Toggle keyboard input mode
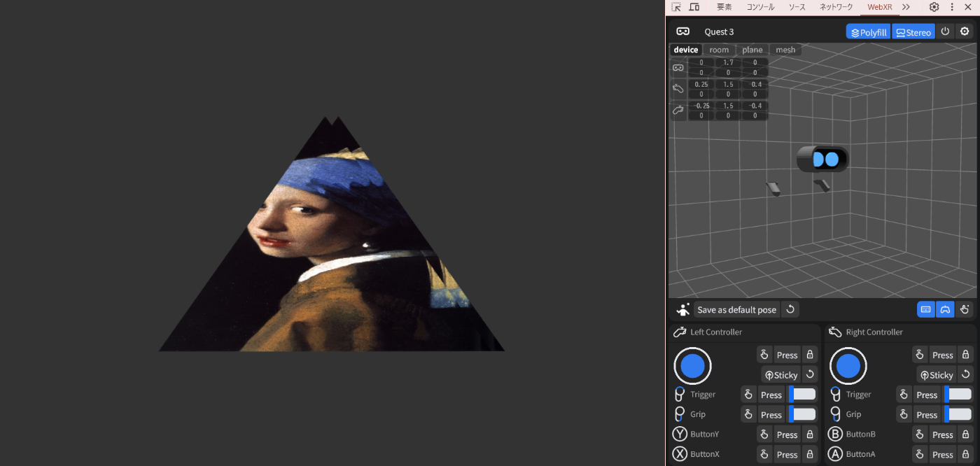This screenshot has height=466, width=980. (x=926, y=309)
